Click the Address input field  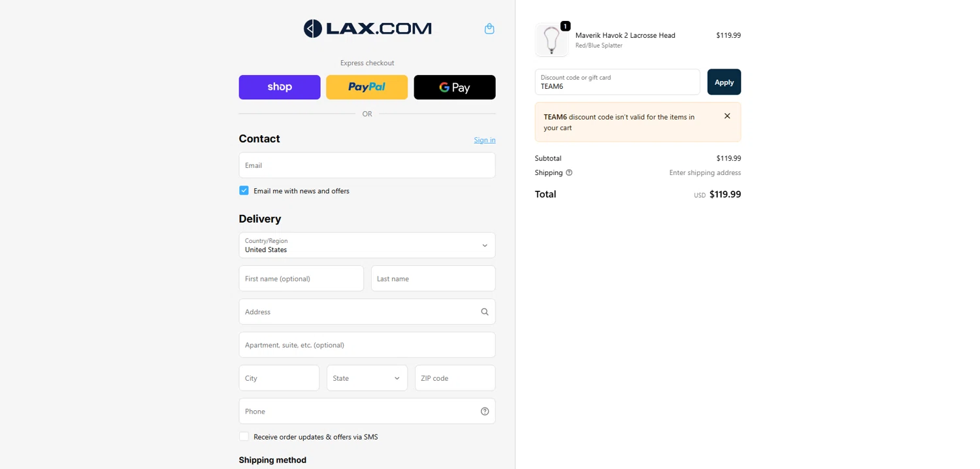coord(367,312)
